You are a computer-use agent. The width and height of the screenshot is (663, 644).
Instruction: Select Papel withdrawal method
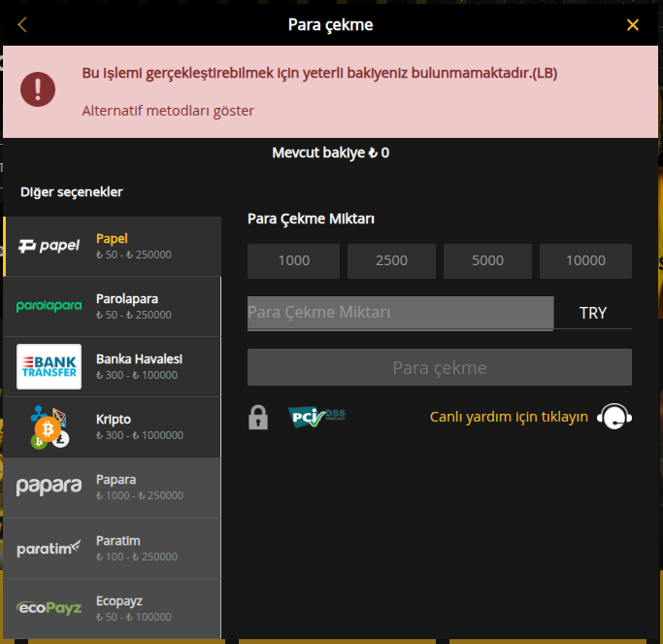coord(112,247)
